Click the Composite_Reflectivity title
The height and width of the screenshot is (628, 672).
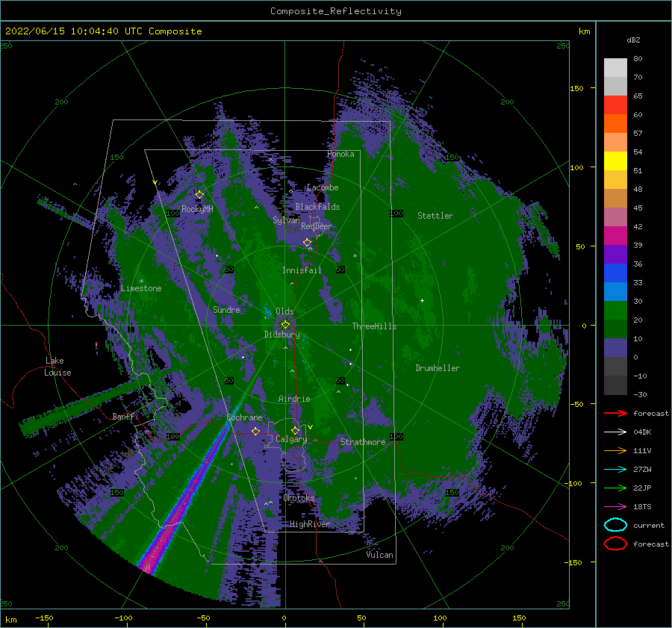pos(336,11)
